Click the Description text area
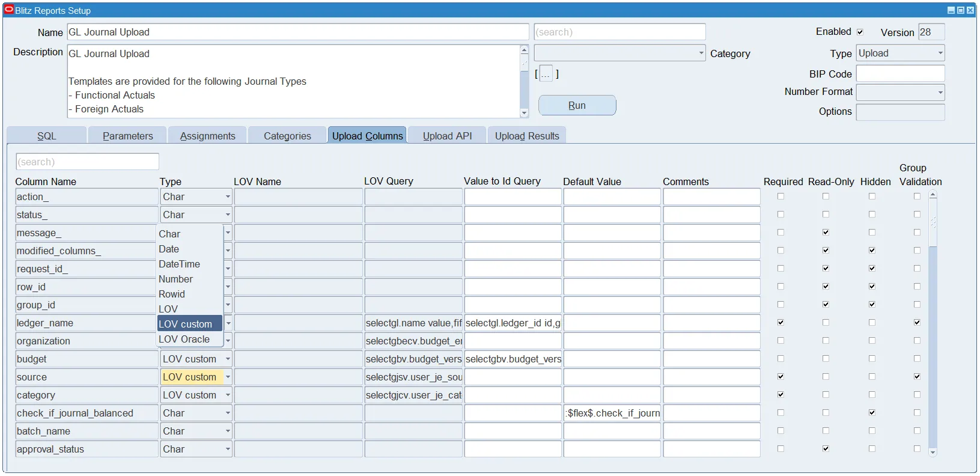Image resolution: width=980 pixels, height=476 pixels. [x=293, y=81]
